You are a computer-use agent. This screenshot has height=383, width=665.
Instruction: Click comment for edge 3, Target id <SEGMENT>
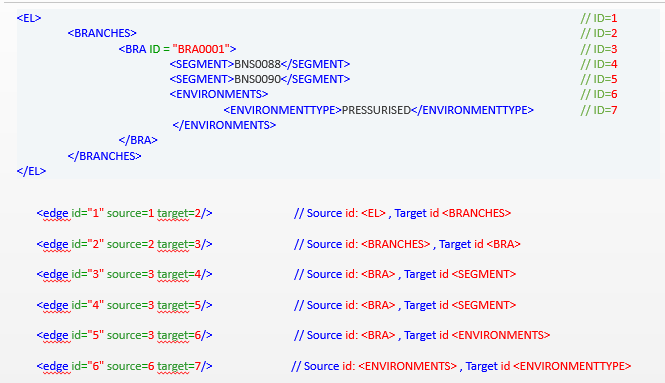405,274
